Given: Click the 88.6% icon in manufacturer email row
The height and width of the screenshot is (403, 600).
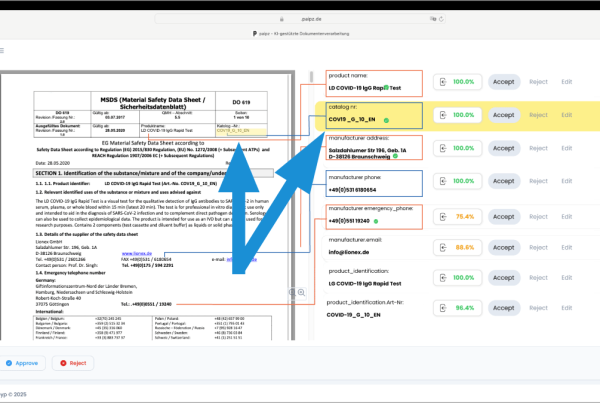Looking at the screenshot, I should pyautogui.click(x=443, y=248).
